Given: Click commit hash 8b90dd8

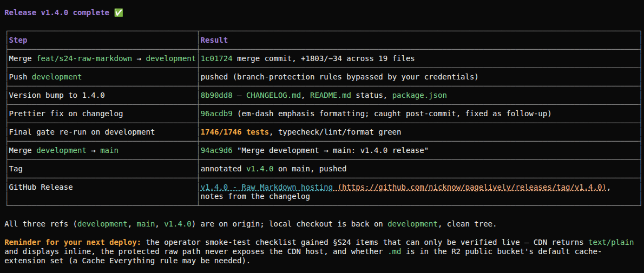Looking at the screenshot, I should [216, 95].
